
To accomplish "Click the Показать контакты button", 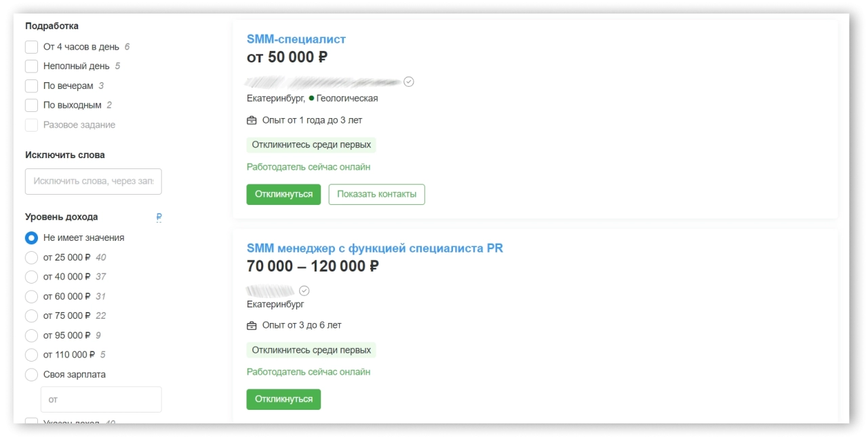I will point(376,194).
